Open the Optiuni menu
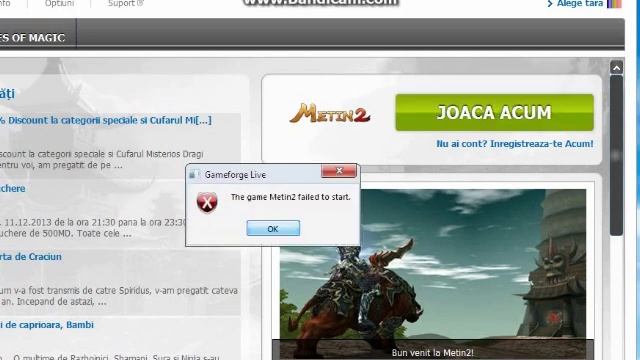 (x=60, y=3)
